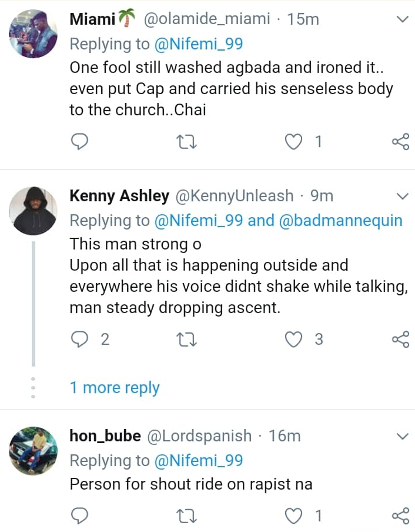This screenshot has width=415, height=532.
Task: Share olamide_miami's tweet
Action: coord(400,141)
